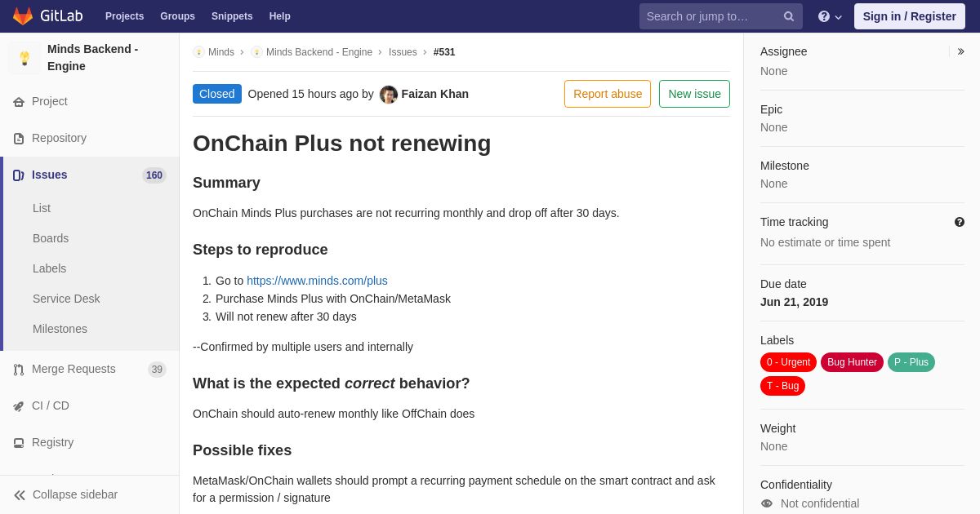Click Faizan Khan's avatar

pos(389,95)
